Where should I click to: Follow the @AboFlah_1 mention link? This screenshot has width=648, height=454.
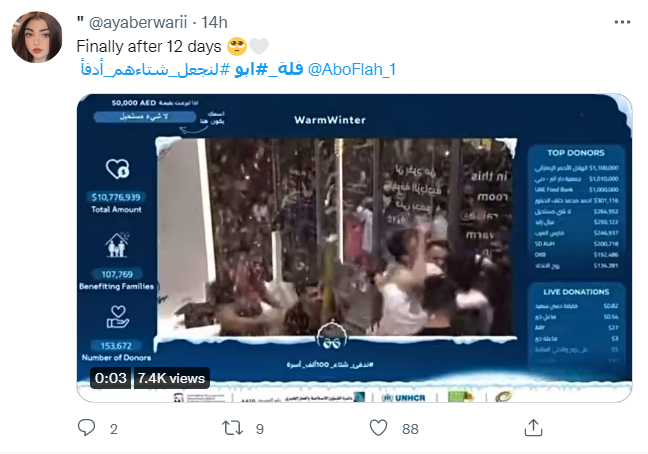click(352, 69)
